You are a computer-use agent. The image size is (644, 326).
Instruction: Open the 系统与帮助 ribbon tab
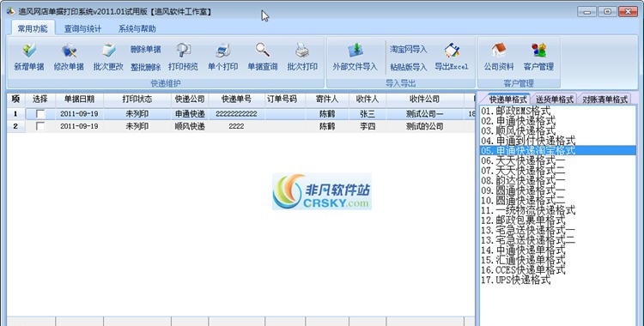pos(137,29)
